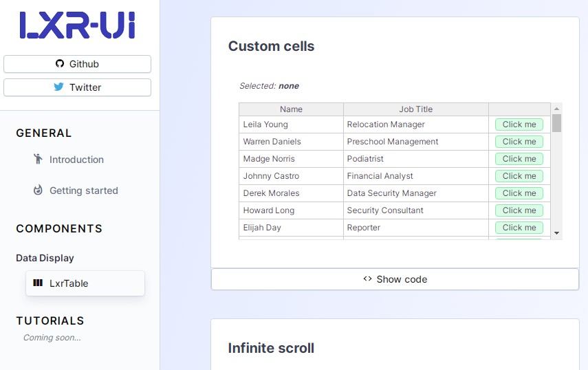Image resolution: width=588 pixels, height=370 pixels.
Task: Open the Twitter link button
Action: coord(77,87)
